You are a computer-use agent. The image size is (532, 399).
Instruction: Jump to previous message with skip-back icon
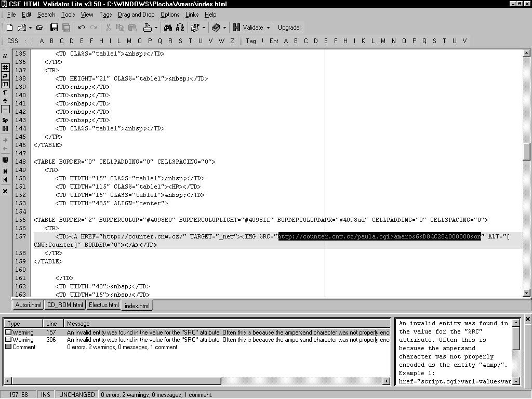[x=5, y=180]
